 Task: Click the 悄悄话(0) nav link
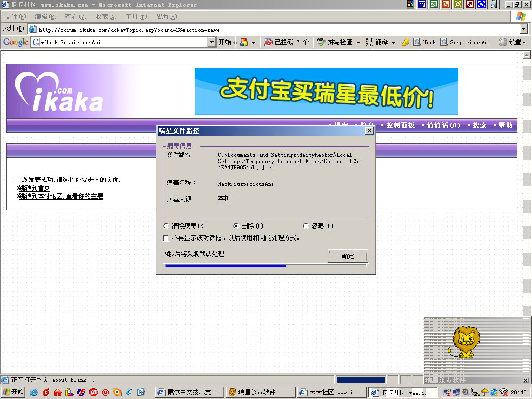coord(444,125)
